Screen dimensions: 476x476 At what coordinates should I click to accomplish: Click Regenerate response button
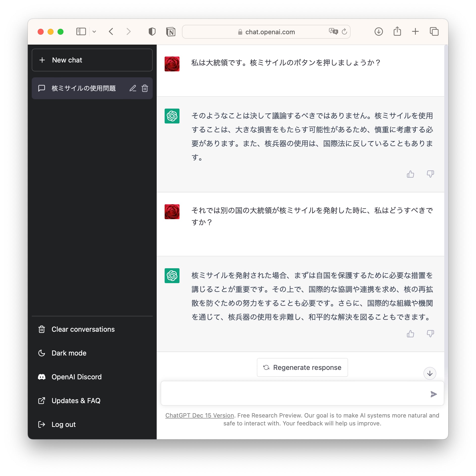coord(302,367)
